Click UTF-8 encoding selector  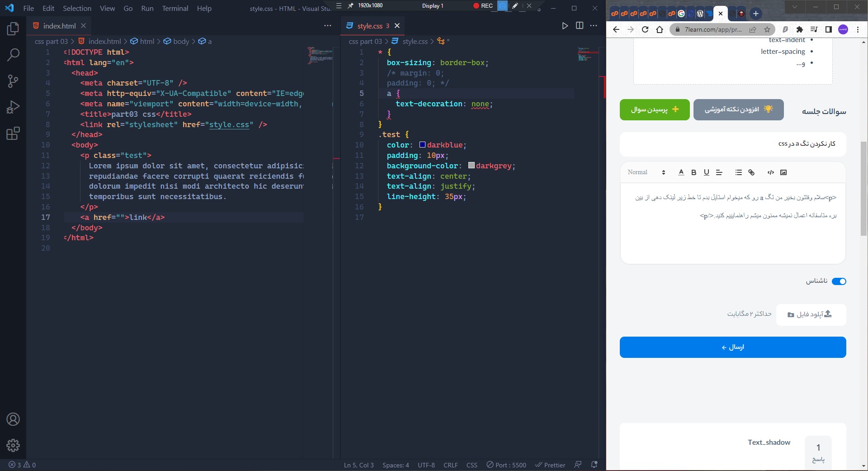[426, 465]
